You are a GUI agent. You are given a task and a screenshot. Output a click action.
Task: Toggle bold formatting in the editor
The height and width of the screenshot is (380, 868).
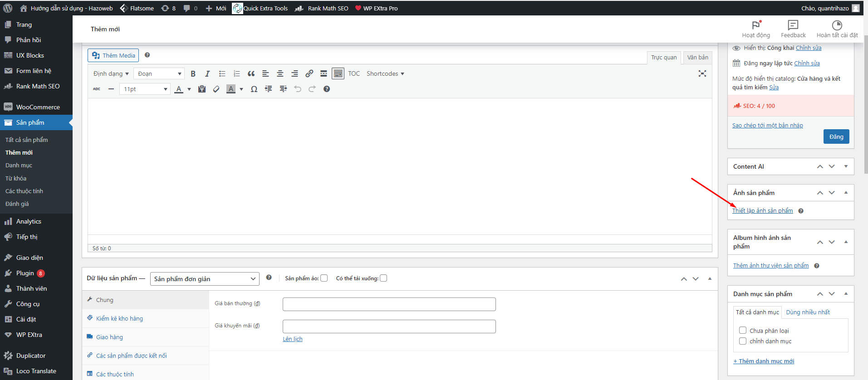coord(193,74)
